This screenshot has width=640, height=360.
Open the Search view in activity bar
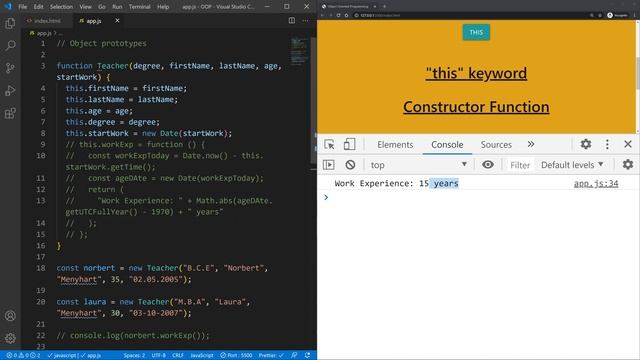[10, 45]
